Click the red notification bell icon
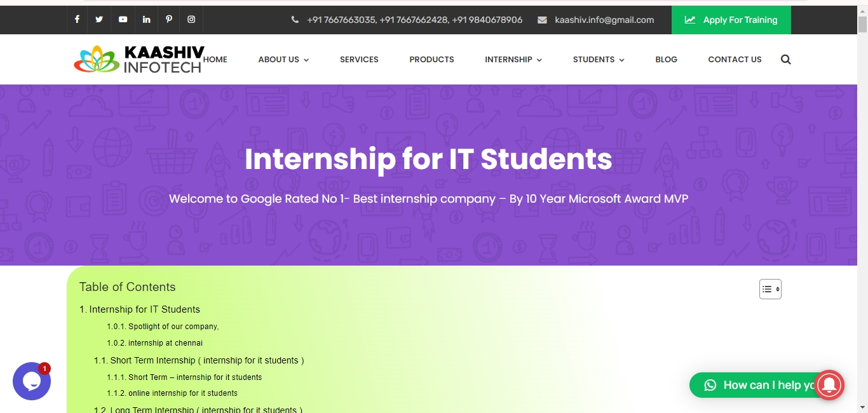Image resolution: width=868 pixels, height=413 pixels. 829,384
